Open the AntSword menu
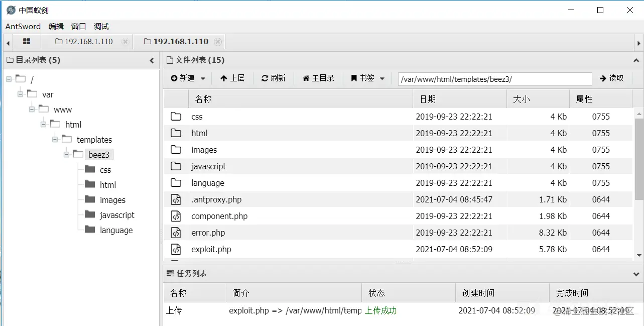The height and width of the screenshot is (326, 644). (23, 26)
